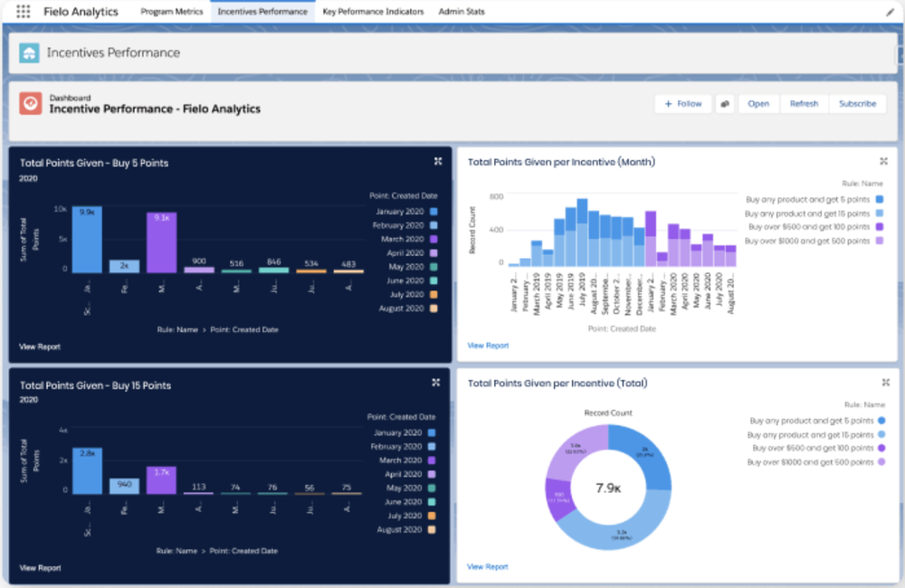The height and width of the screenshot is (588, 905).
Task: Click 'get 5 points' swatch in monthly chart legend
Action: tap(879, 200)
